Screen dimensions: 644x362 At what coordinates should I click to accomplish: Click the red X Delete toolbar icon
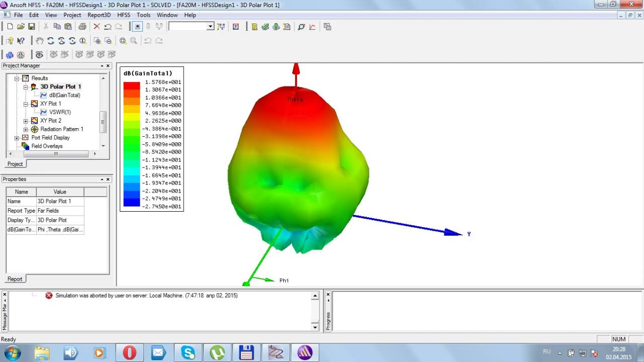[97, 27]
